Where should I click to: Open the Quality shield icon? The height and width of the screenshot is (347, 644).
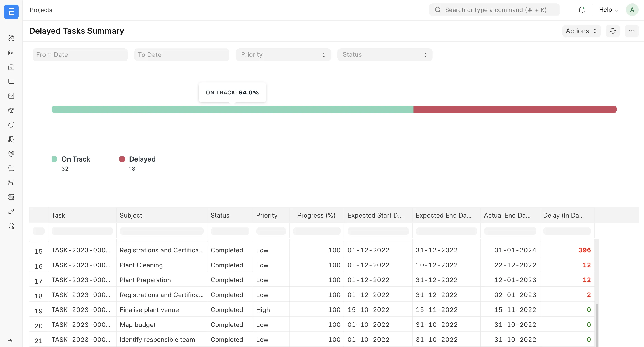pos(11,153)
